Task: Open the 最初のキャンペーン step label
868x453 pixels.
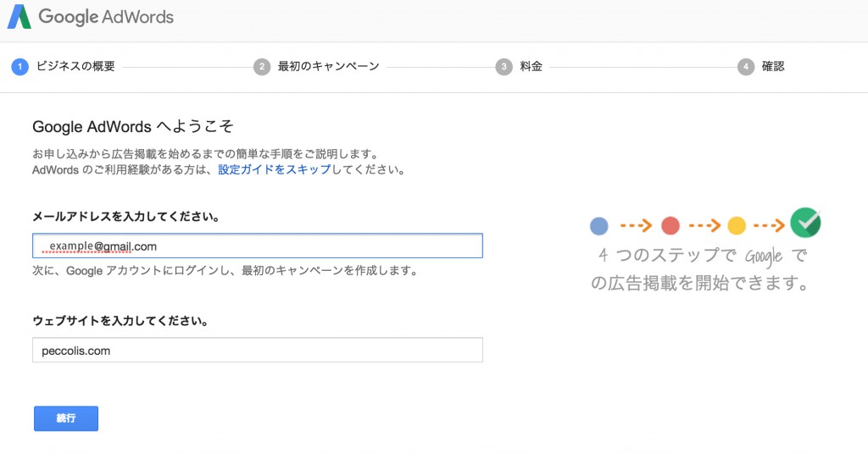Action: (x=329, y=66)
